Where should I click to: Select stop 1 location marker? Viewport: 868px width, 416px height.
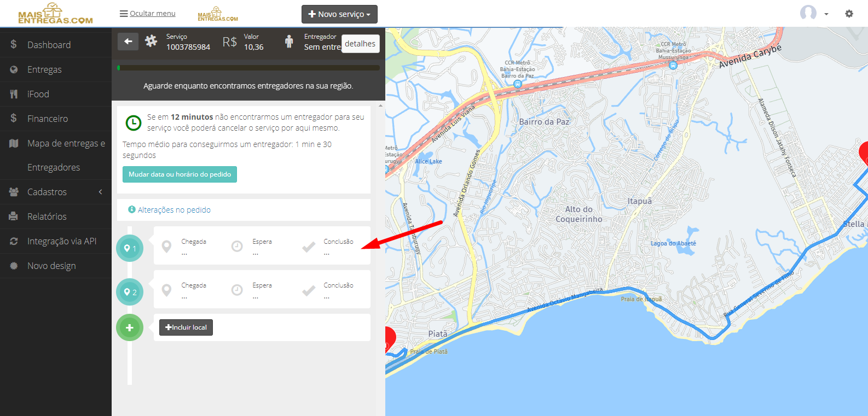click(130, 248)
